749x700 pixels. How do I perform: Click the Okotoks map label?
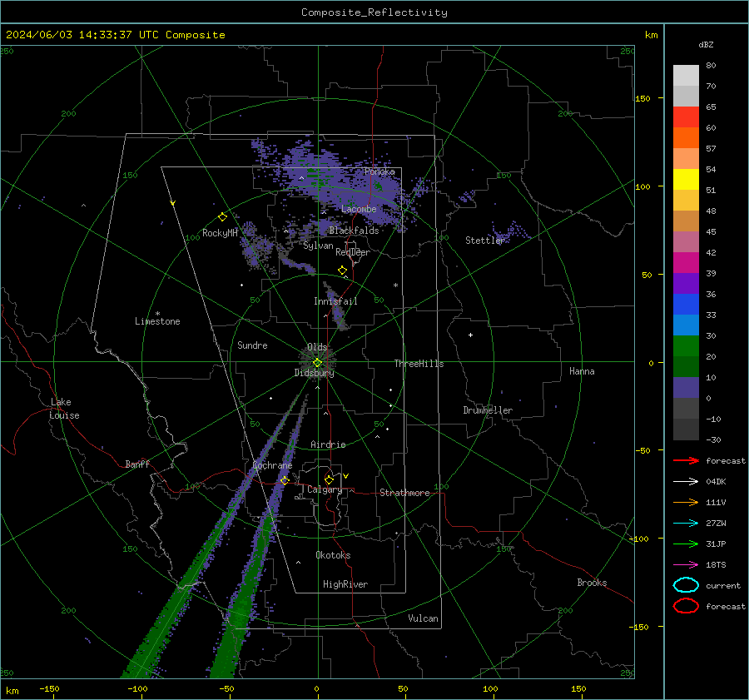[333, 555]
